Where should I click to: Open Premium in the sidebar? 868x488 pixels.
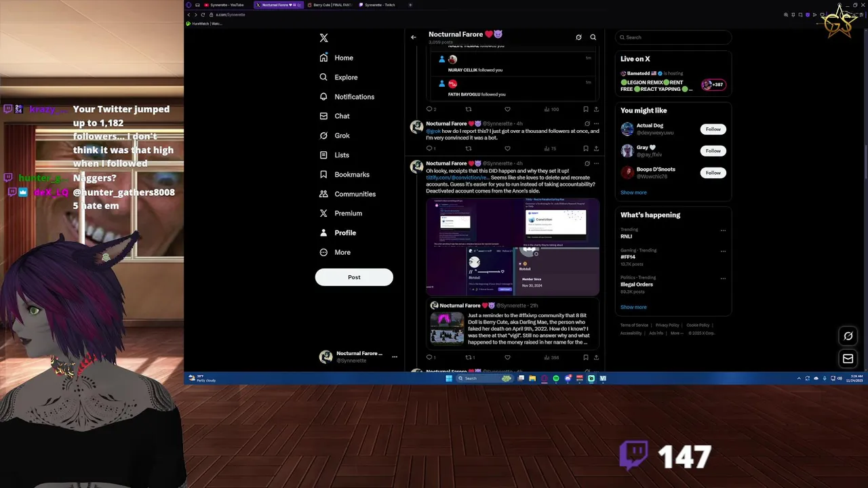tap(340, 213)
